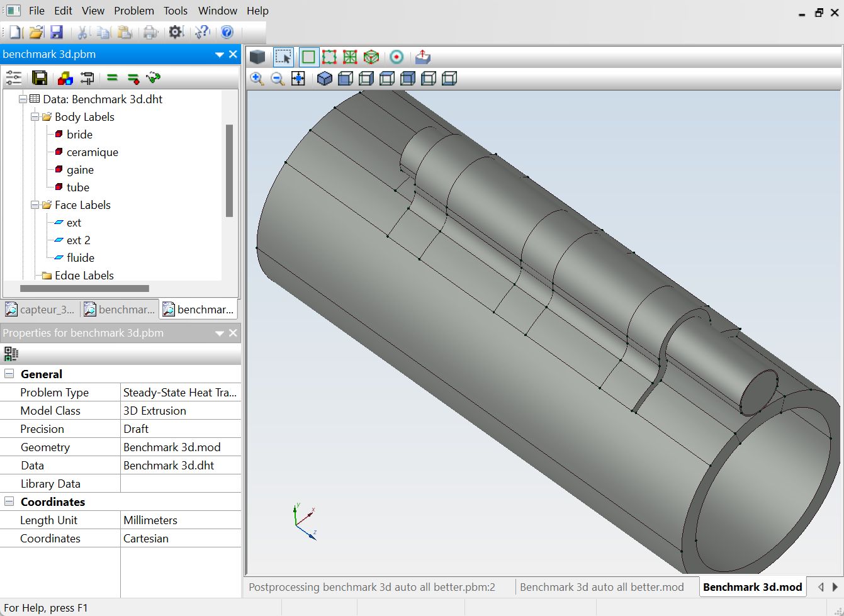Click the zoom to fit icon
This screenshot has width=844, height=616.
coord(298,79)
